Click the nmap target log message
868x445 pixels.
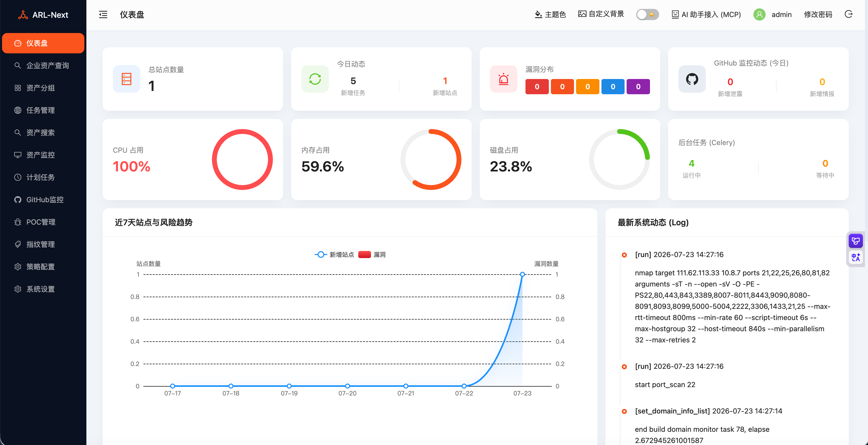coord(733,306)
